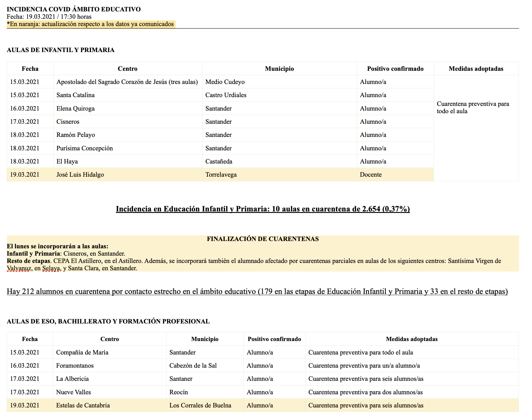Select the "Elena Quiroga" center cell
Image resolution: width=532 pixels, height=420 pixels.
pyautogui.click(x=75, y=109)
